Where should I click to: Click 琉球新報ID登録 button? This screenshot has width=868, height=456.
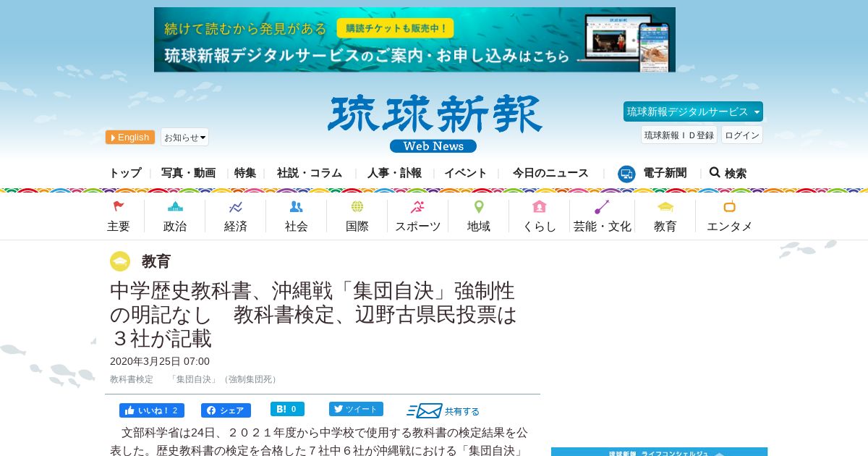679,135
